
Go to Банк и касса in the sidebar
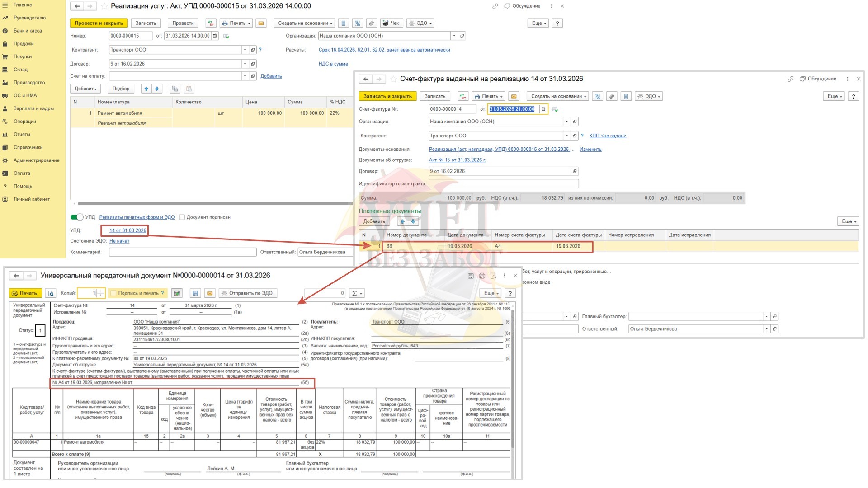27,31
